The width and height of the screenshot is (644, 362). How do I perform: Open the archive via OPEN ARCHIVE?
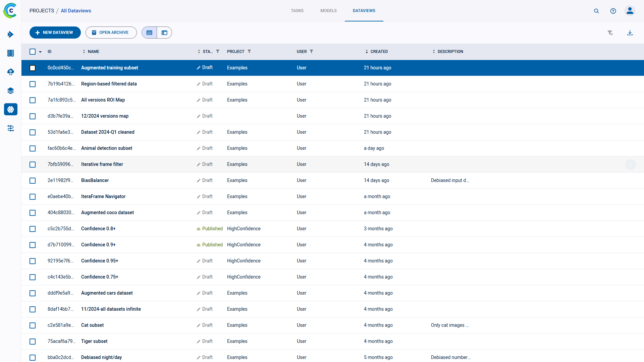111,33
